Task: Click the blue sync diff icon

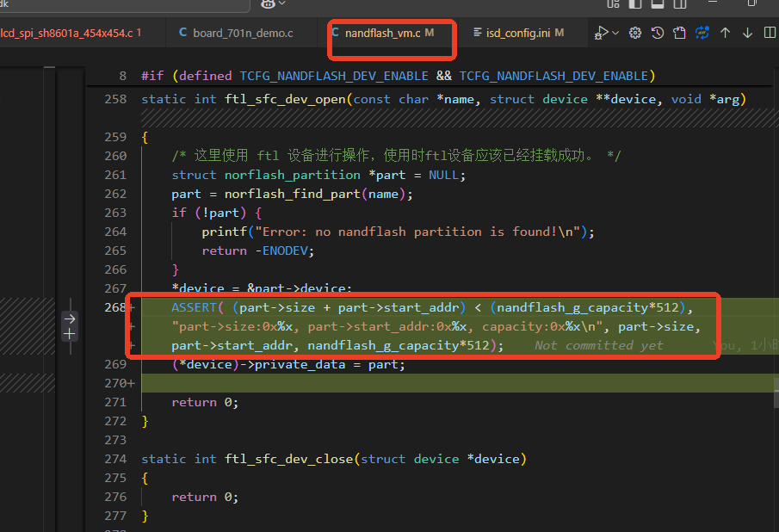Action: point(702,33)
